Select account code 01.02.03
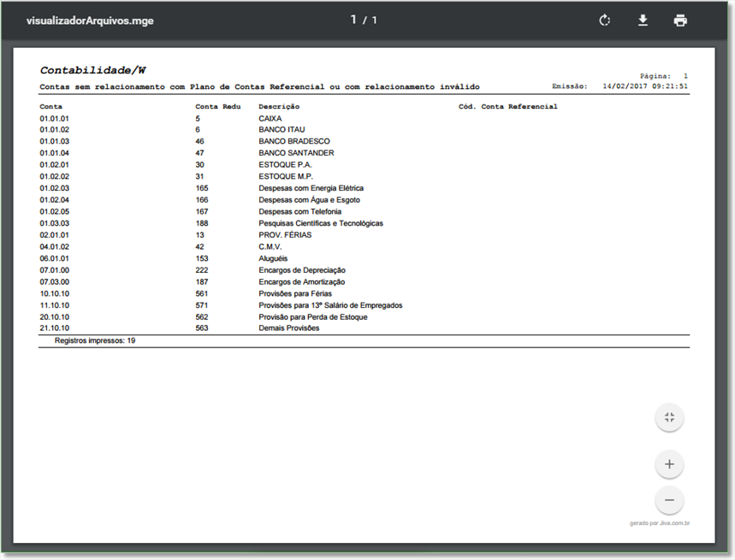The image size is (735, 560). (55, 188)
